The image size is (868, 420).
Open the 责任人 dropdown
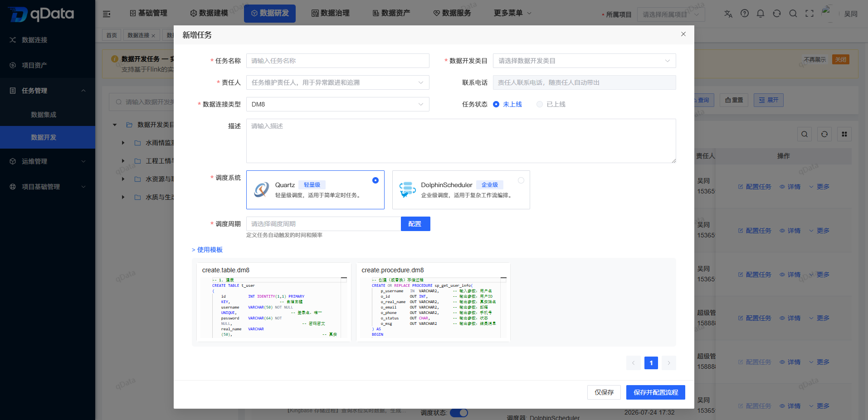[x=338, y=82]
